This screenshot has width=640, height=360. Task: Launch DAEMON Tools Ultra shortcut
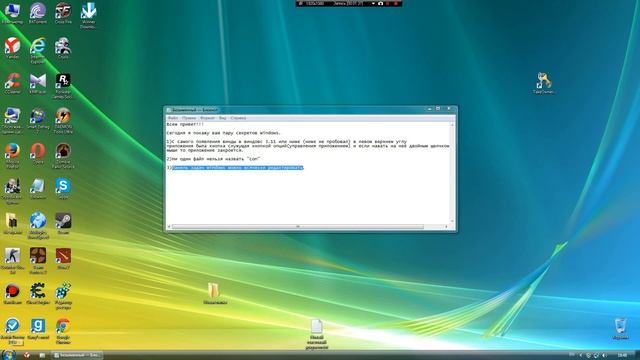tap(63, 120)
